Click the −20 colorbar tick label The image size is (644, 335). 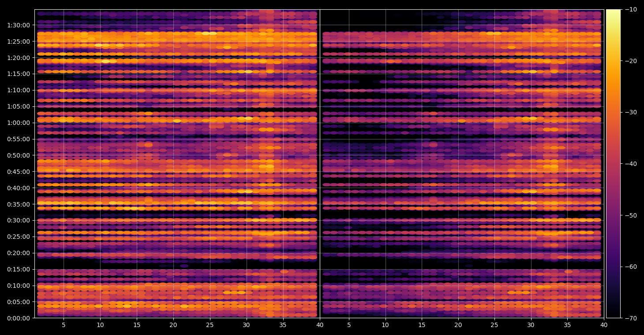630,61
